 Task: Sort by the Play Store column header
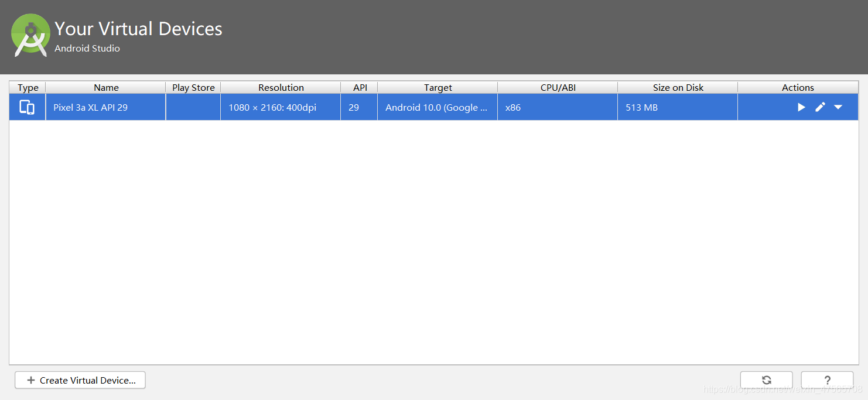[x=193, y=87]
